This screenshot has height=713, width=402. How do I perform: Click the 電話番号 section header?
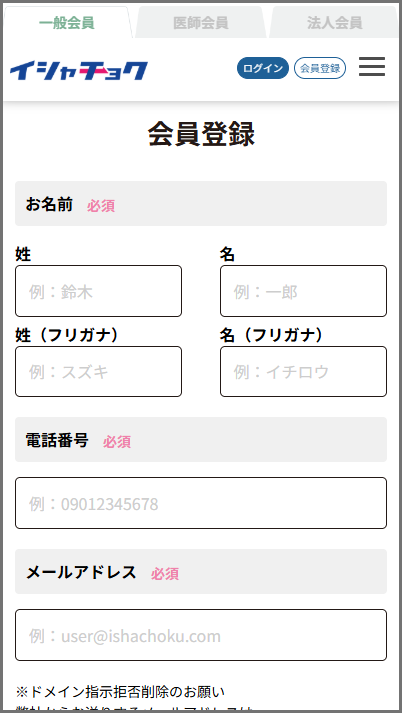(201, 440)
